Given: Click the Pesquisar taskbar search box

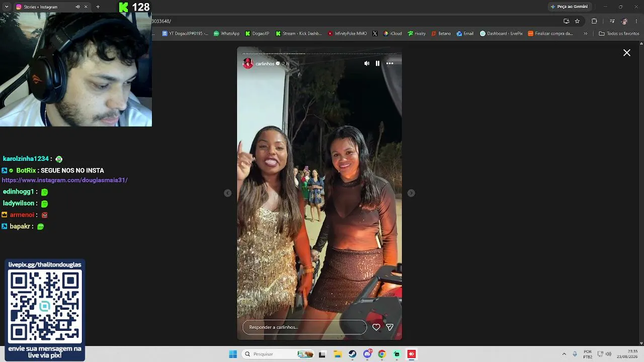Looking at the screenshot, I should 278,354.
